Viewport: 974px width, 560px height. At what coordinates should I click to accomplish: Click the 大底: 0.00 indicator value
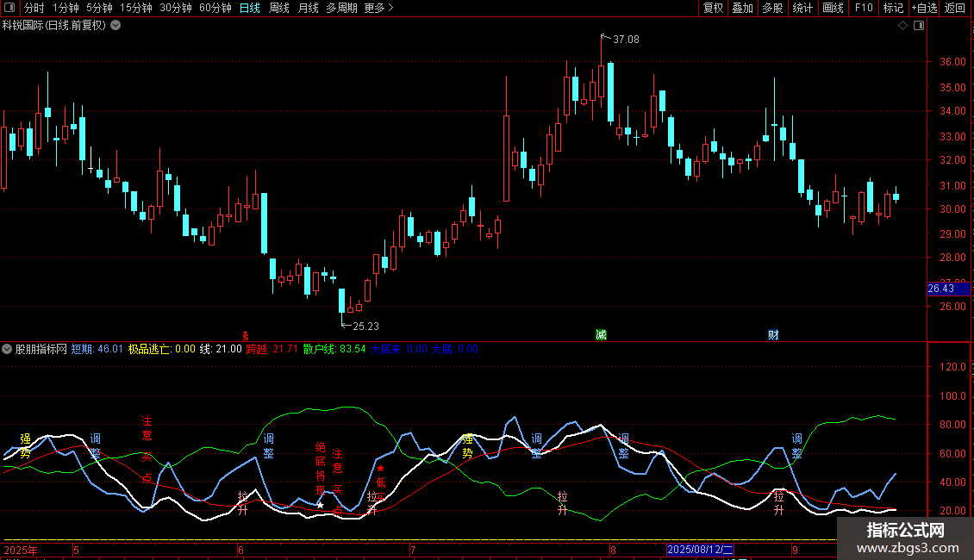(x=455, y=349)
